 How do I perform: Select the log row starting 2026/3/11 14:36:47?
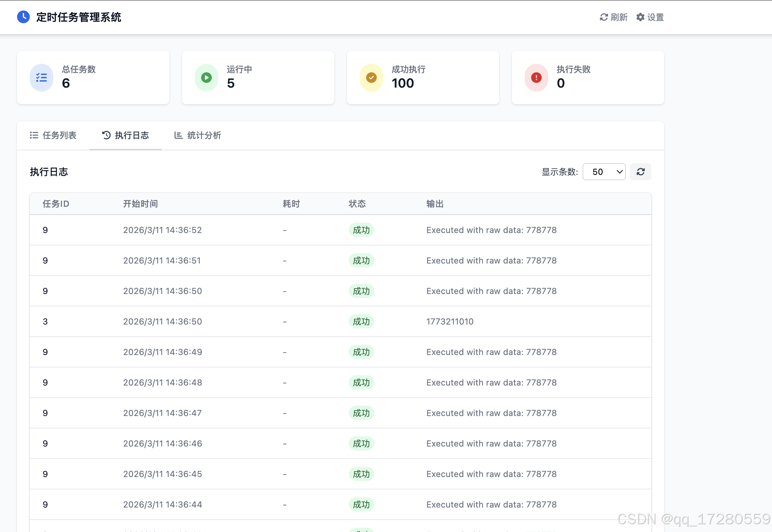coord(162,413)
